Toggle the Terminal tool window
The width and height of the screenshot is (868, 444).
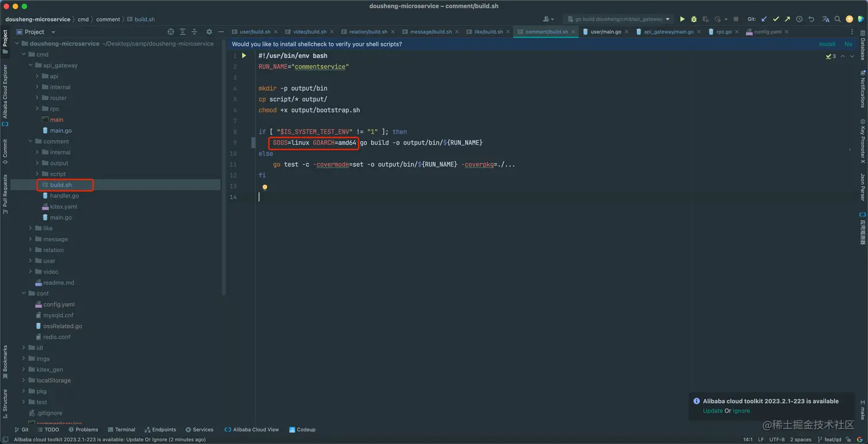click(121, 430)
